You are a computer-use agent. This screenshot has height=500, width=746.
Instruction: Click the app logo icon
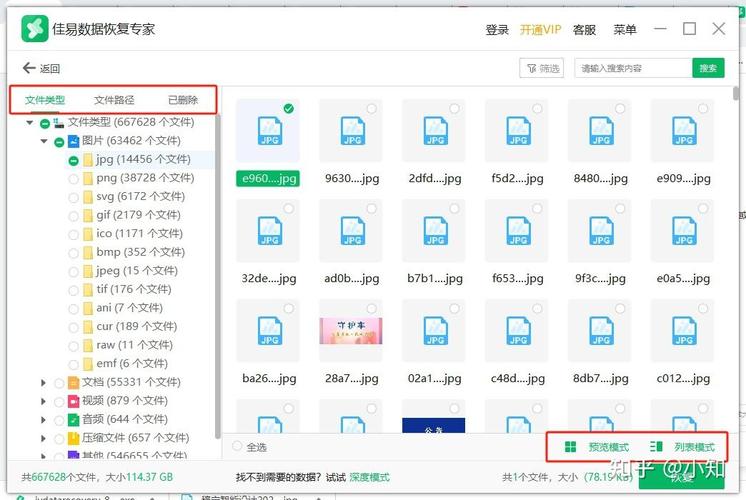click(x=34, y=29)
